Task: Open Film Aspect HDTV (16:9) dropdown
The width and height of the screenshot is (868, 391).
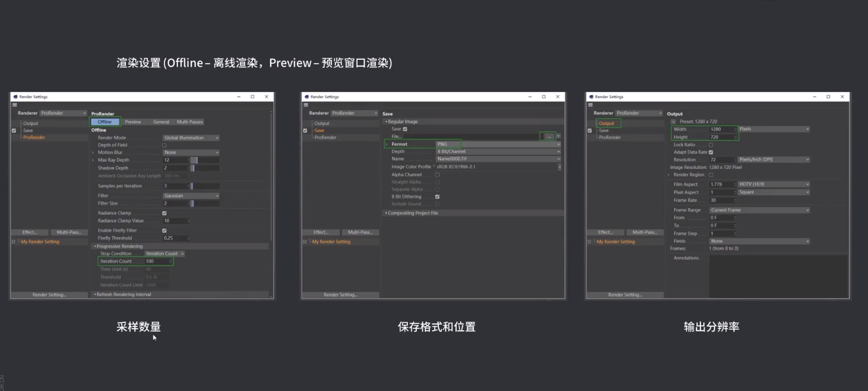Action: point(774,184)
